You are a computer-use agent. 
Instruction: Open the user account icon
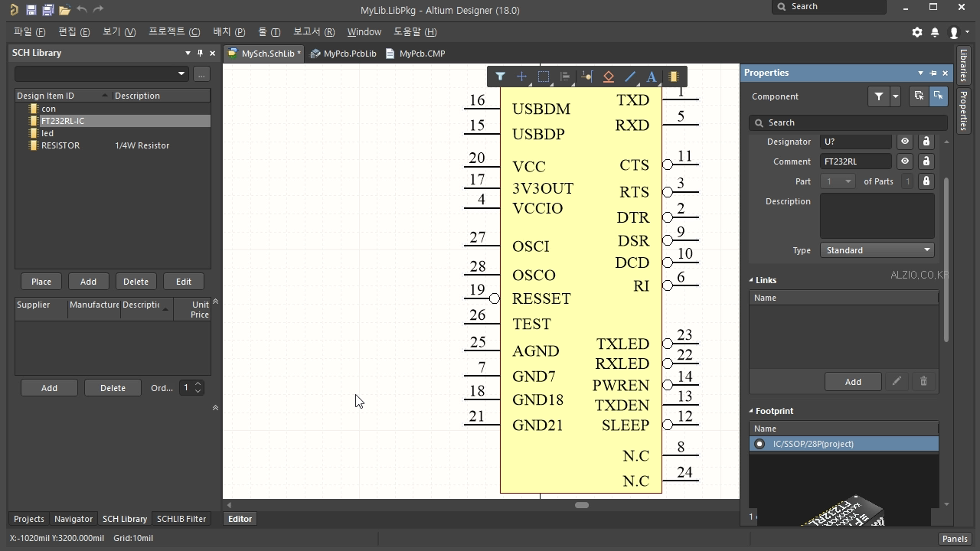tap(954, 32)
